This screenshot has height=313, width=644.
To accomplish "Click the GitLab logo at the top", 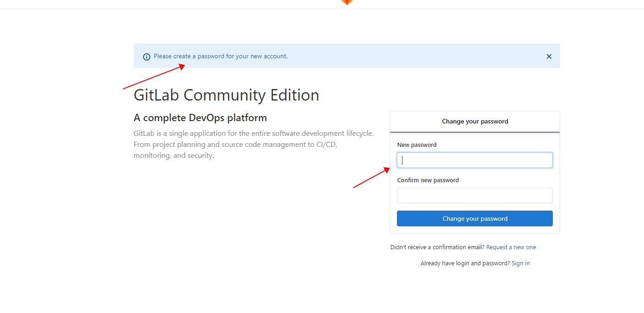I will coord(347,2).
